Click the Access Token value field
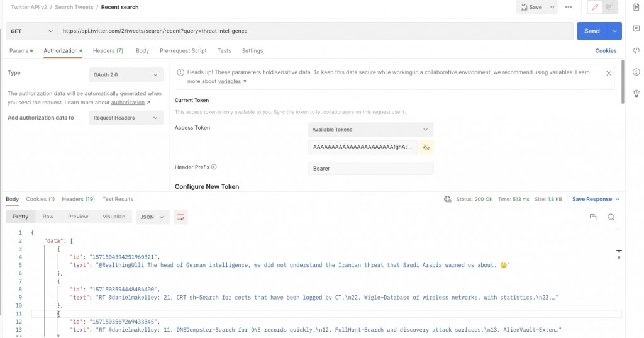 (362, 147)
